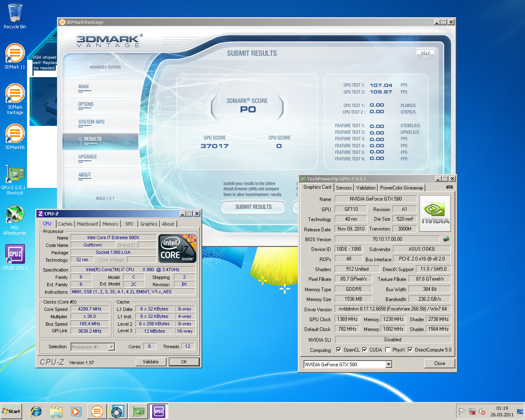The height and width of the screenshot is (420, 525).
Task: Click the Intel Core i7 logo in CPU-Z
Action: 177,248
